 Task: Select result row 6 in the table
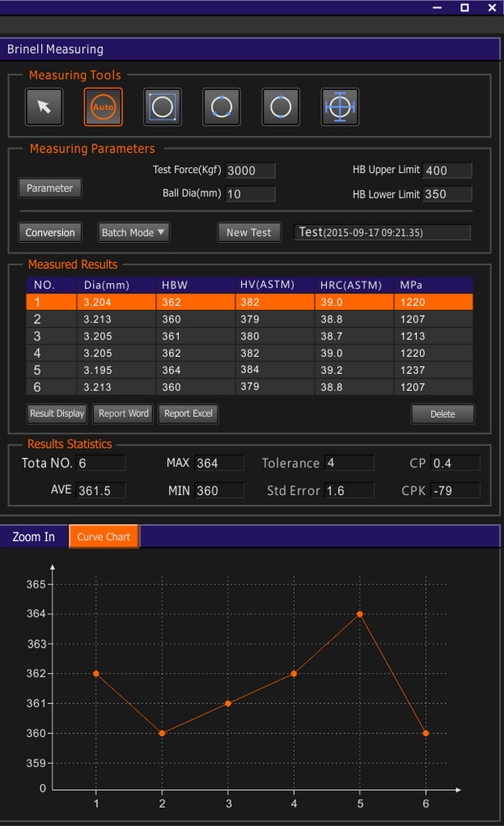(249, 387)
